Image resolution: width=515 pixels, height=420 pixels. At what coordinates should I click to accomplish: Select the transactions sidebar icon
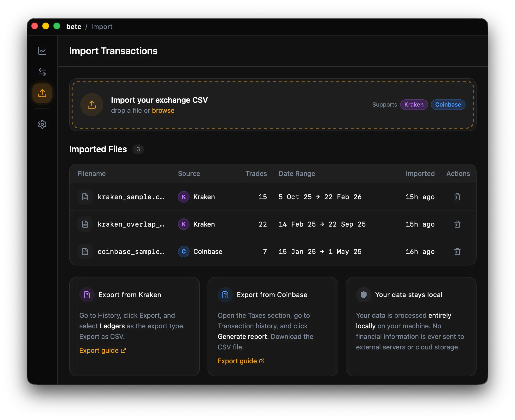(42, 72)
